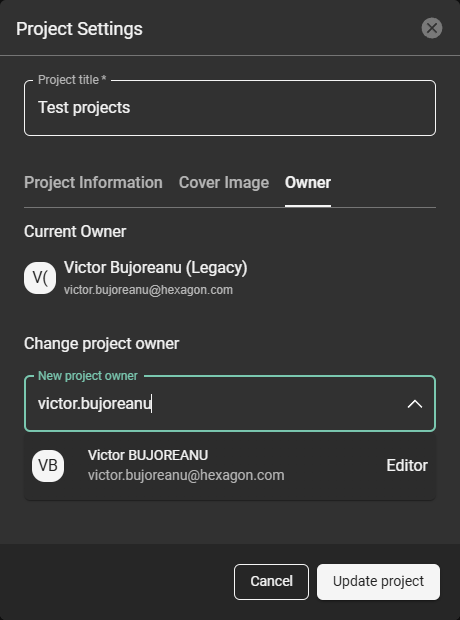Close the Project Settings dialog
Image resolution: width=460 pixels, height=620 pixels.
[432, 28]
